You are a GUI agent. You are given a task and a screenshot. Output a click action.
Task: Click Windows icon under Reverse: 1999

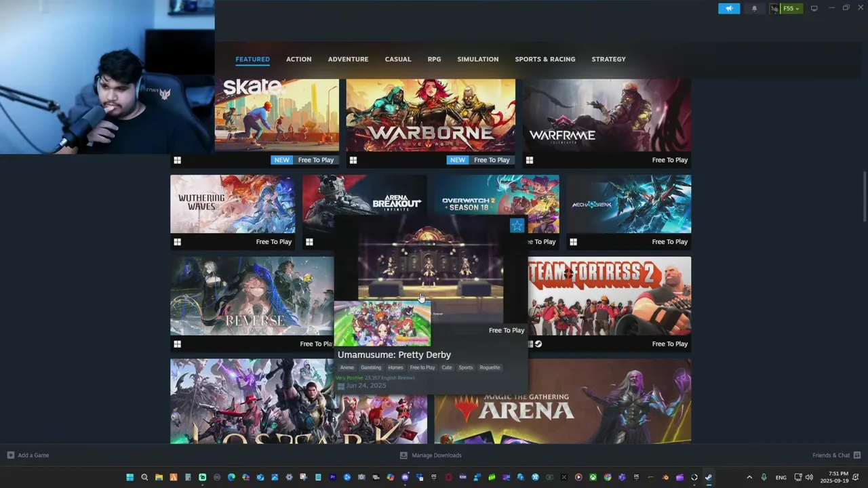[x=177, y=344]
